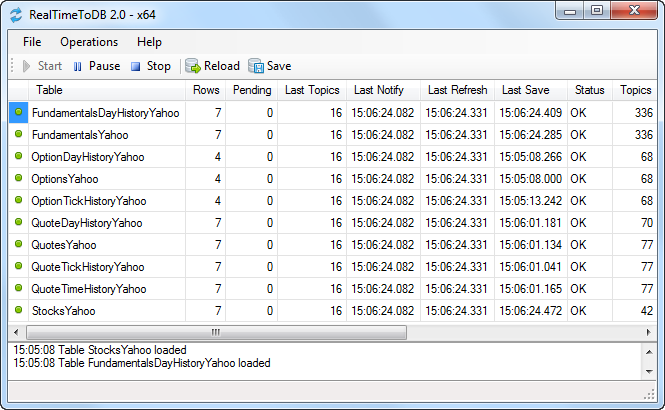Image resolution: width=665 pixels, height=410 pixels.
Task: Click the RealTimeToDB app icon in title bar
Action: pos(14,12)
